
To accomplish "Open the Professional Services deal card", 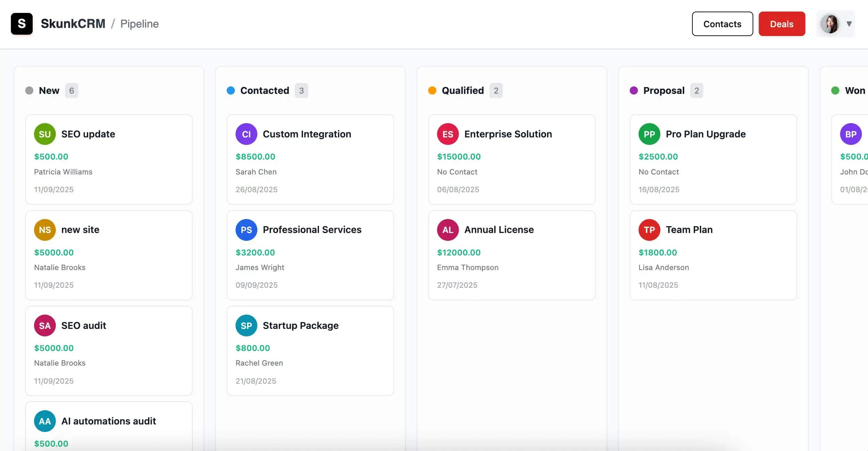I will click(x=310, y=255).
